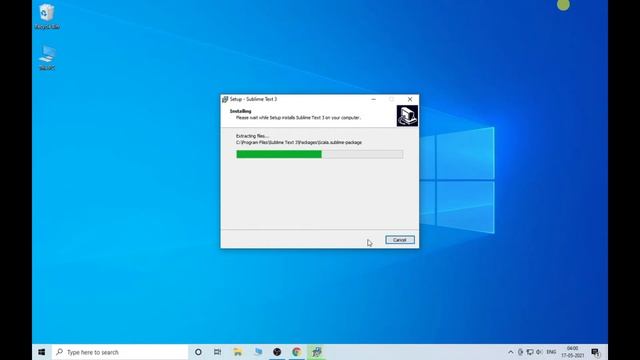Screen dimensions: 640x360
Task: Click the setup icon in the dialog title bar
Action: (x=225, y=99)
